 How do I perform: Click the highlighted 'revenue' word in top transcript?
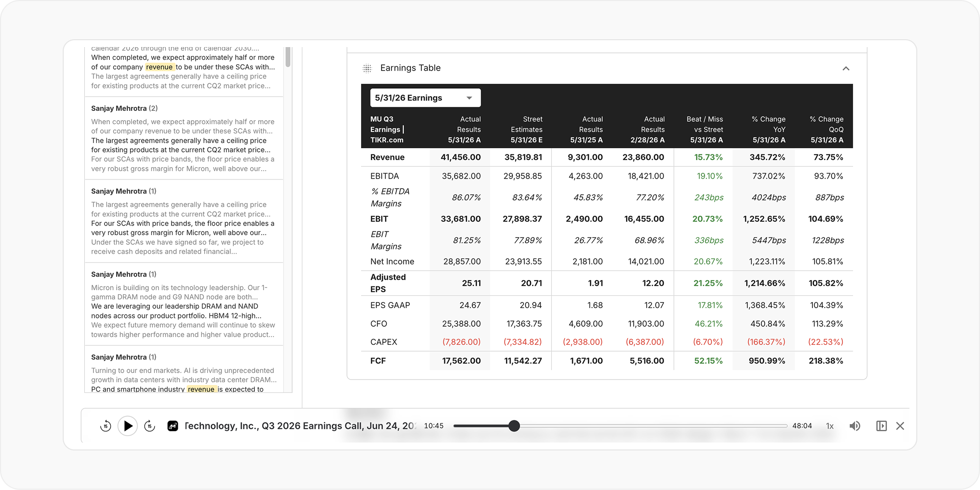click(159, 67)
